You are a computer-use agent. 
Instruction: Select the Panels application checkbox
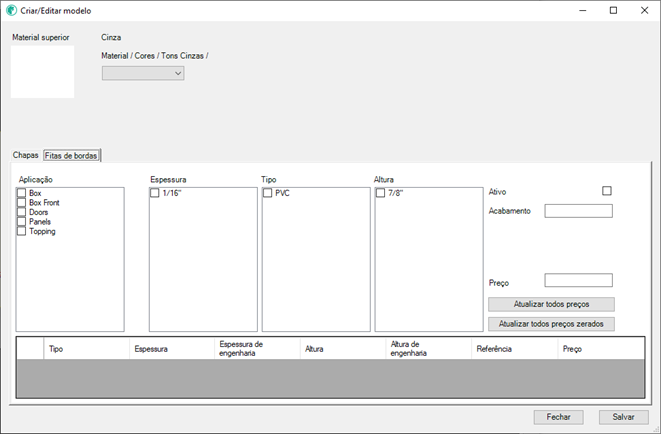click(22, 222)
